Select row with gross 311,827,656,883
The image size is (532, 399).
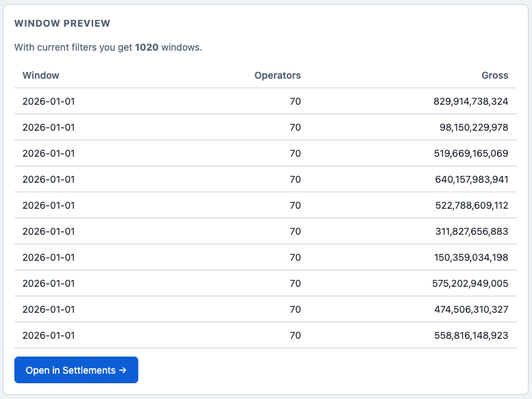266,231
